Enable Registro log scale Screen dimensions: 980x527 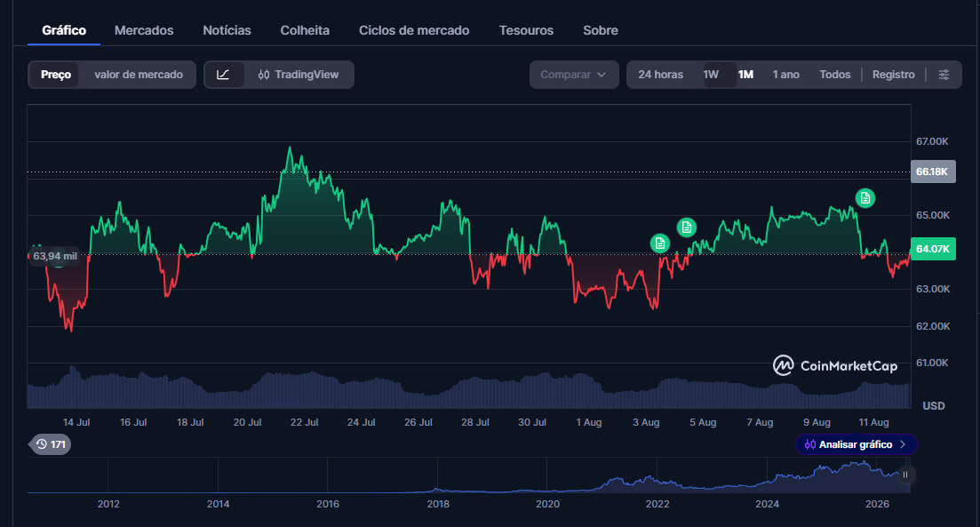(893, 75)
